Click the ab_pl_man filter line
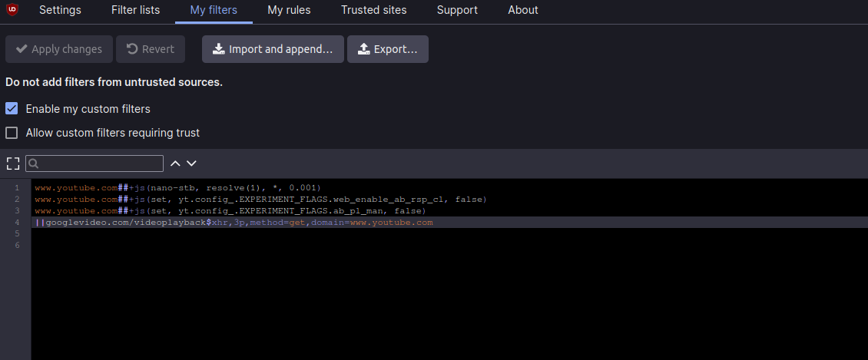Image resolution: width=868 pixels, height=360 pixels. point(230,210)
